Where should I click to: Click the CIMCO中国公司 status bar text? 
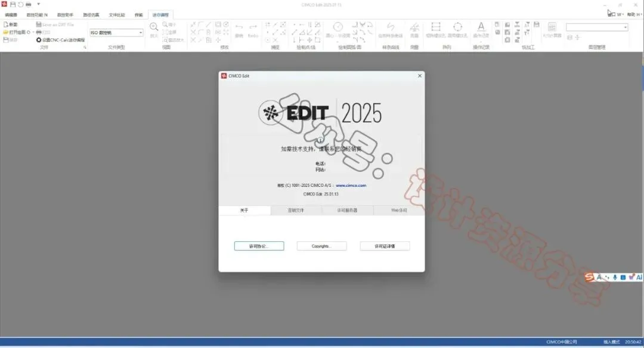tap(562, 342)
